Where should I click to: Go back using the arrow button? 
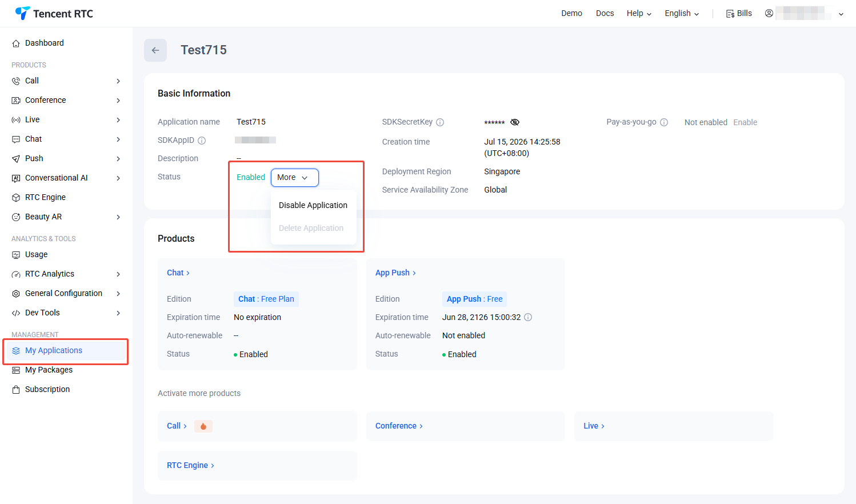[x=155, y=50]
